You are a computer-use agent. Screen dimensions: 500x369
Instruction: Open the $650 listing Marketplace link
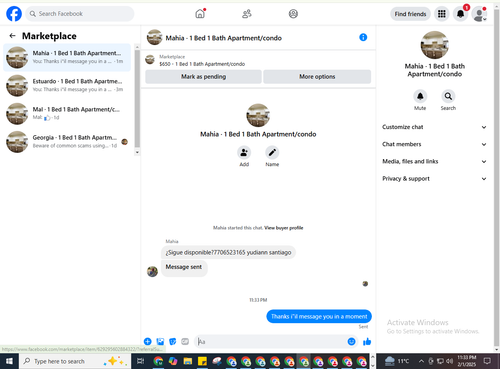click(x=202, y=64)
